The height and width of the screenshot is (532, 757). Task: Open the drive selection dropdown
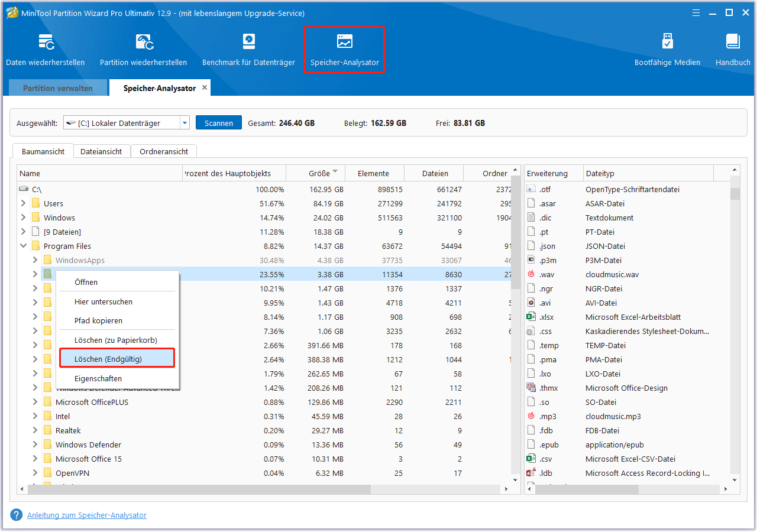click(185, 123)
